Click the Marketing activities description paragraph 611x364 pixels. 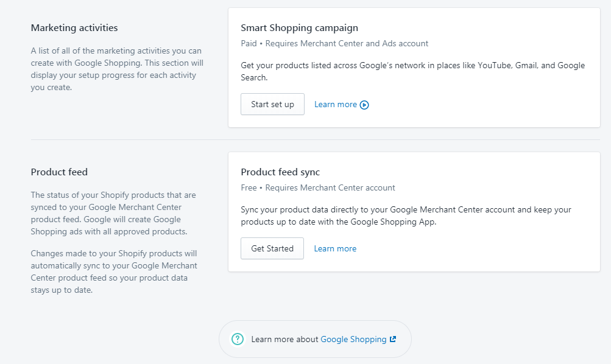[117, 69]
